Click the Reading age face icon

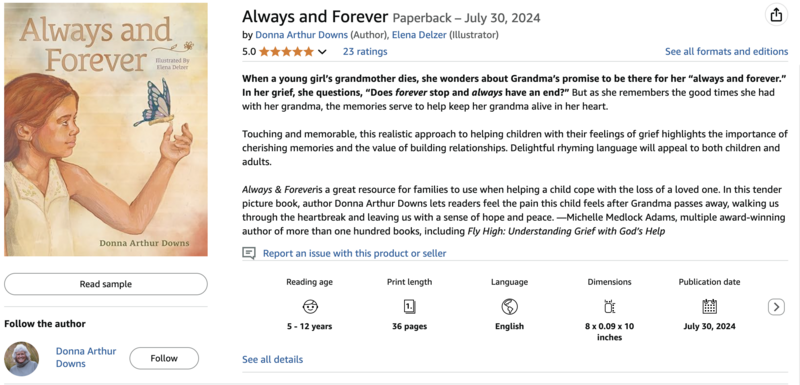click(x=309, y=306)
